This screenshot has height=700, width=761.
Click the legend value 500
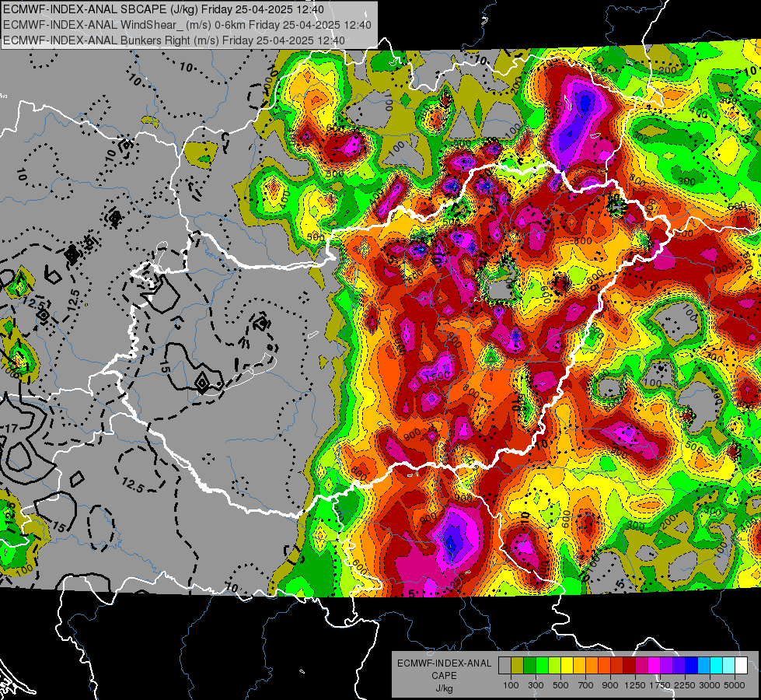point(560,685)
